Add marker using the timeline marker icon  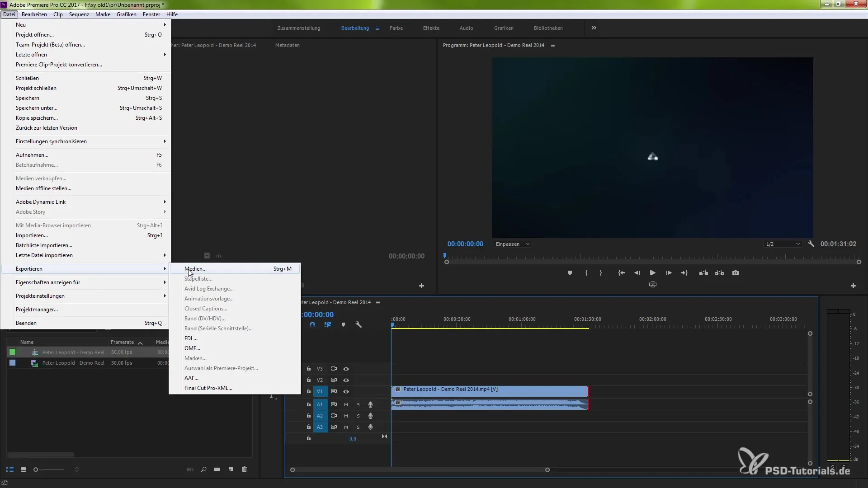tap(343, 324)
